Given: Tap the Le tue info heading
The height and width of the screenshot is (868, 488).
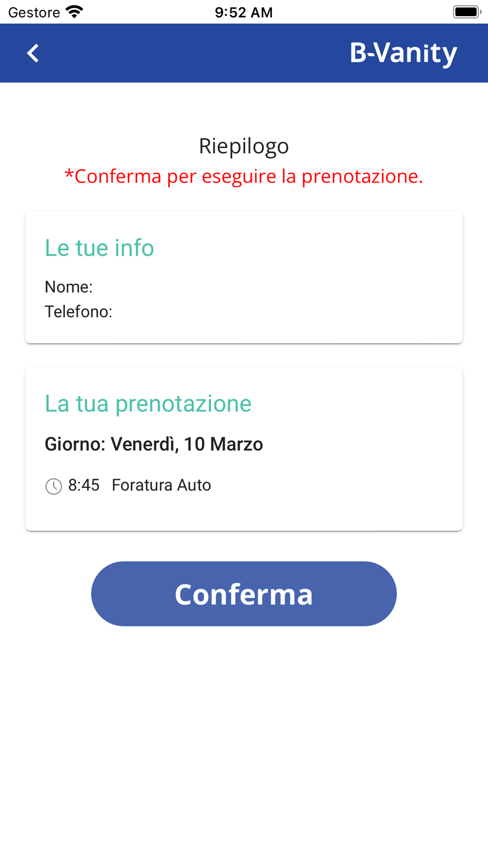Looking at the screenshot, I should (x=100, y=248).
